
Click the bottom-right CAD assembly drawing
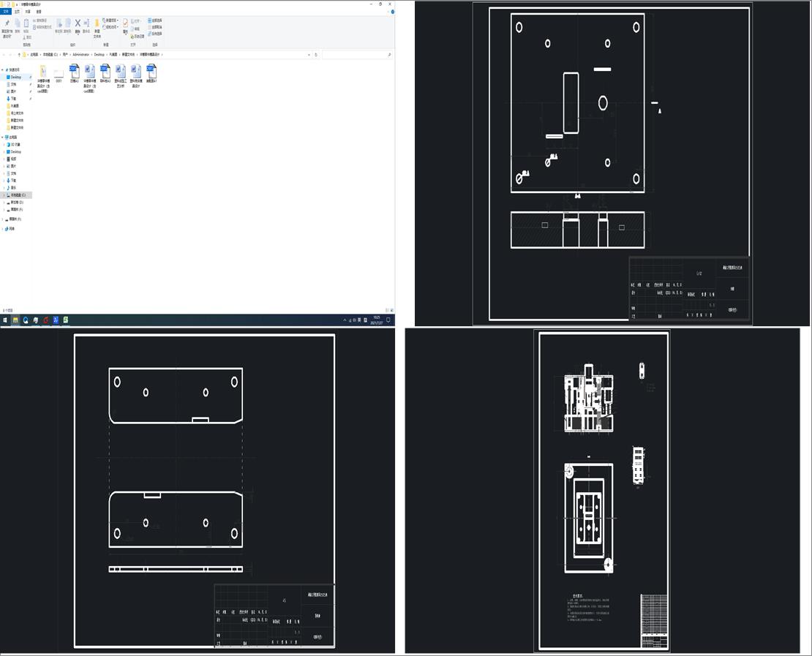[604, 491]
